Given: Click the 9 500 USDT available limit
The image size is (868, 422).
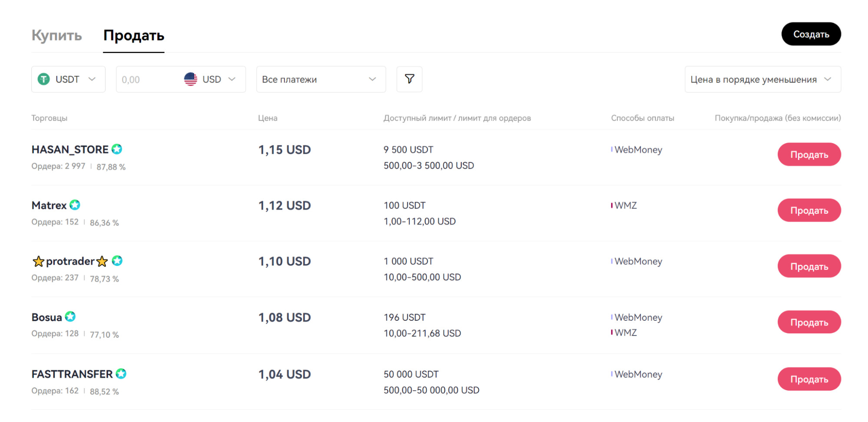Looking at the screenshot, I should coord(409,150).
